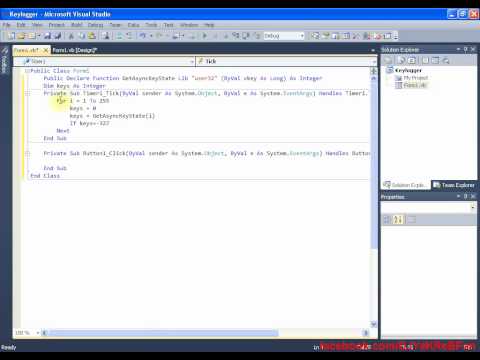The height and width of the screenshot is (360, 480).
Task: Click the Step Out debug icon
Action: tap(257, 36)
